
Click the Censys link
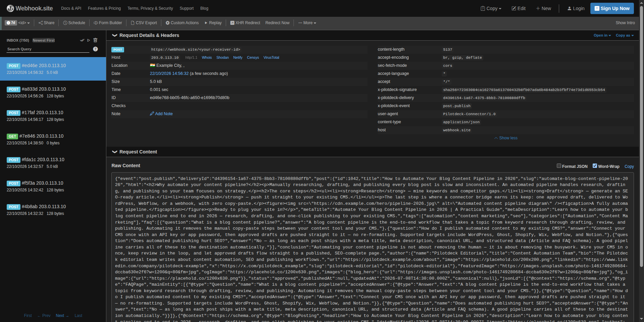[253, 58]
